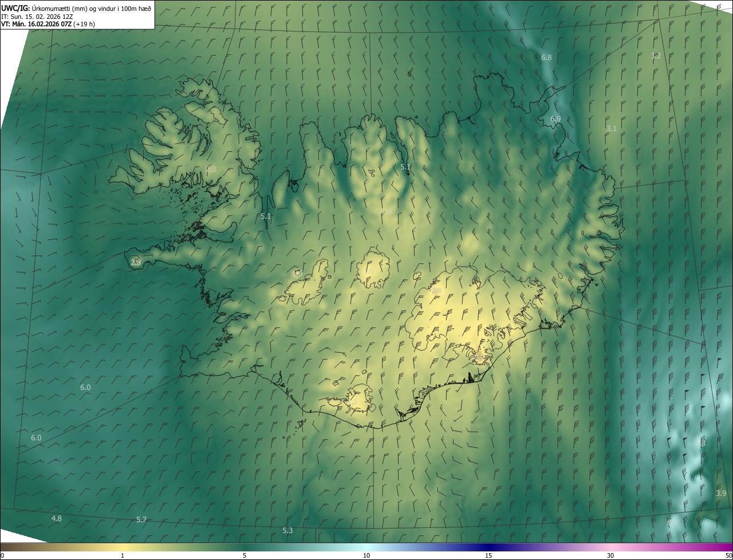
Task: Click the color scale at the '30' tick
Action: pos(610,555)
